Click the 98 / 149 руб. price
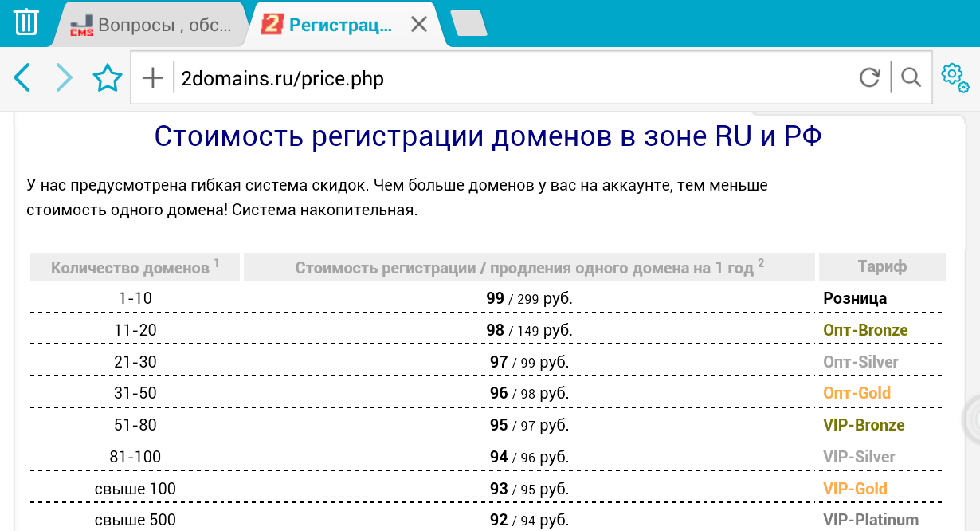The height and width of the screenshot is (531, 980). [x=529, y=330]
